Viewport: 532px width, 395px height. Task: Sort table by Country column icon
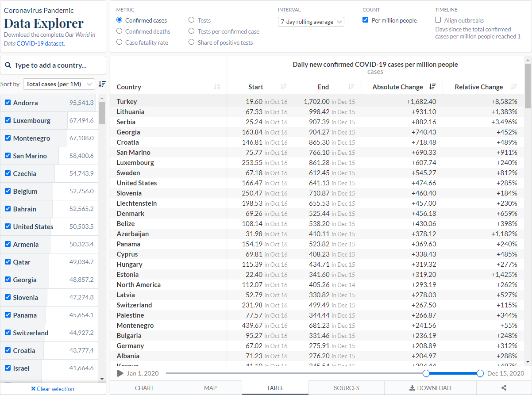[217, 87]
